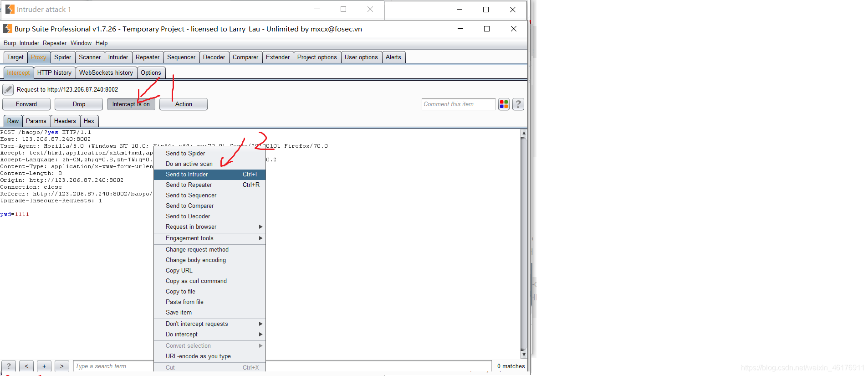
Task: Switch to the Repeater main tab
Action: click(x=148, y=57)
